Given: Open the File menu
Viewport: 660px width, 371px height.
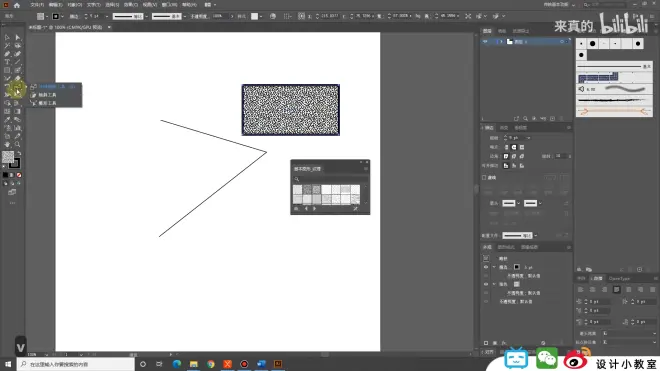Looking at the screenshot, I should pyautogui.click(x=37, y=5).
